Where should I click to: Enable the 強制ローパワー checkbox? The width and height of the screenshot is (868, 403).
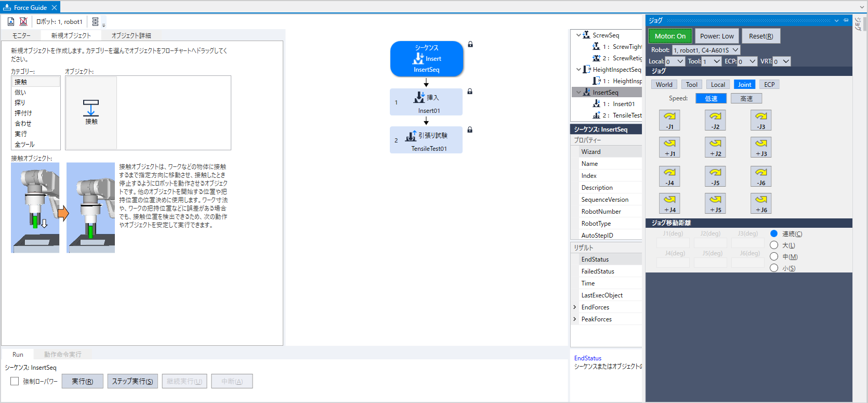(x=15, y=381)
